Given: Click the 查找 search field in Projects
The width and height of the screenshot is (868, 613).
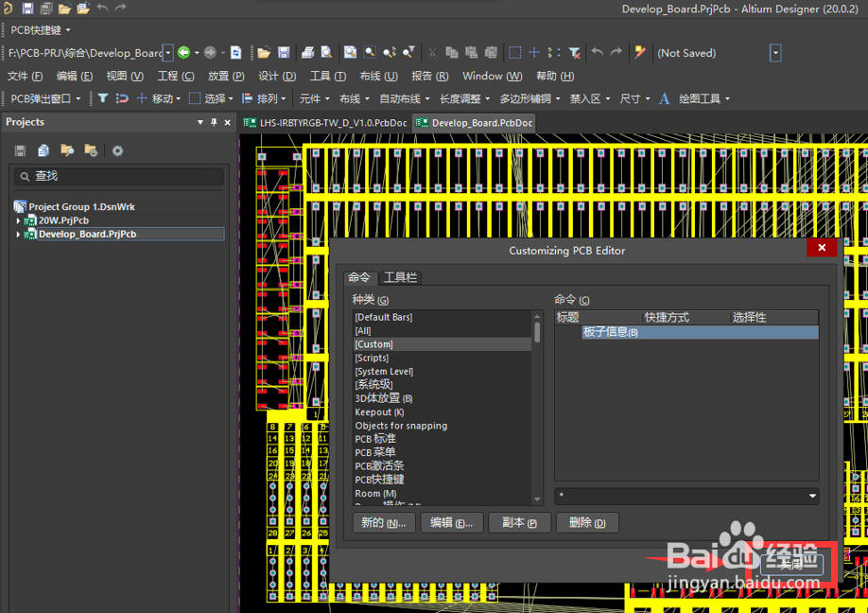Looking at the screenshot, I should (x=119, y=176).
